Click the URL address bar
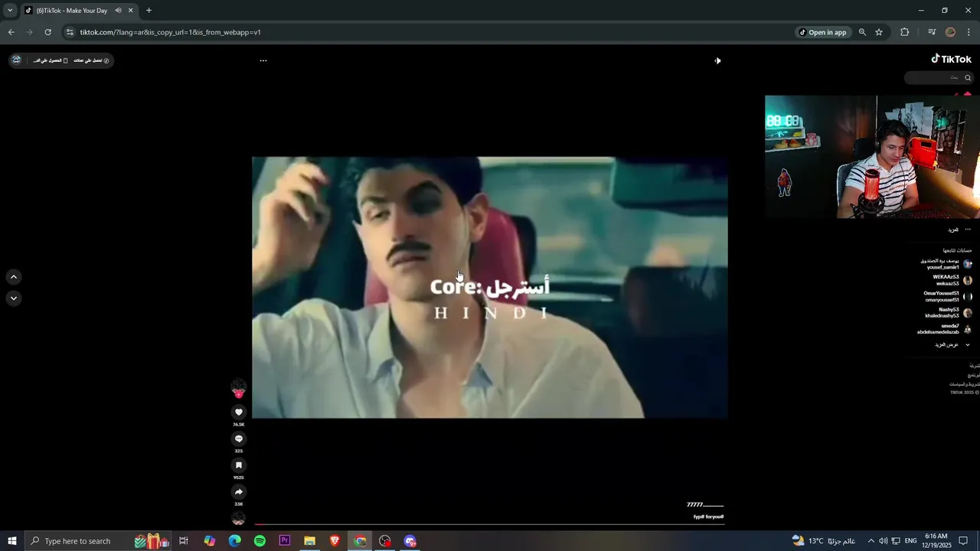The height and width of the screenshot is (551, 980). [429, 32]
